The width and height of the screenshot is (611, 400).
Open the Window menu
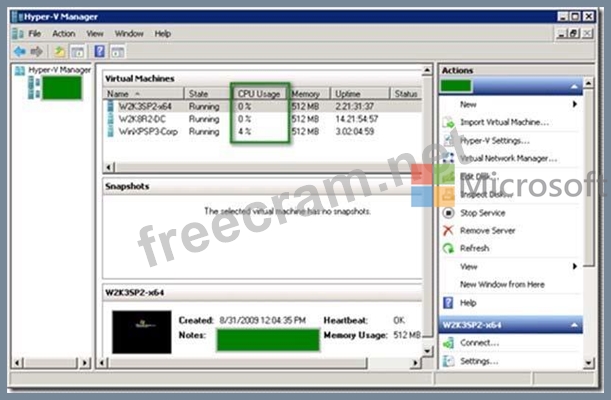[129, 34]
